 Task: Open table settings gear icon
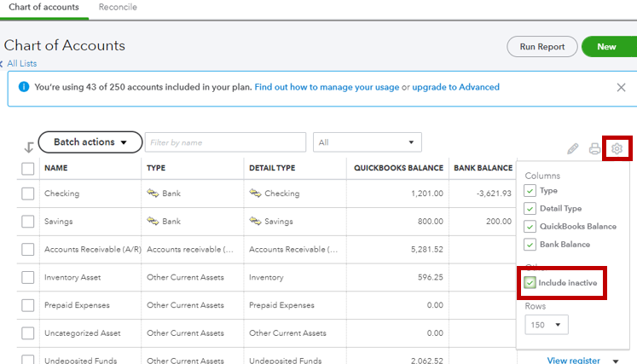[617, 148]
